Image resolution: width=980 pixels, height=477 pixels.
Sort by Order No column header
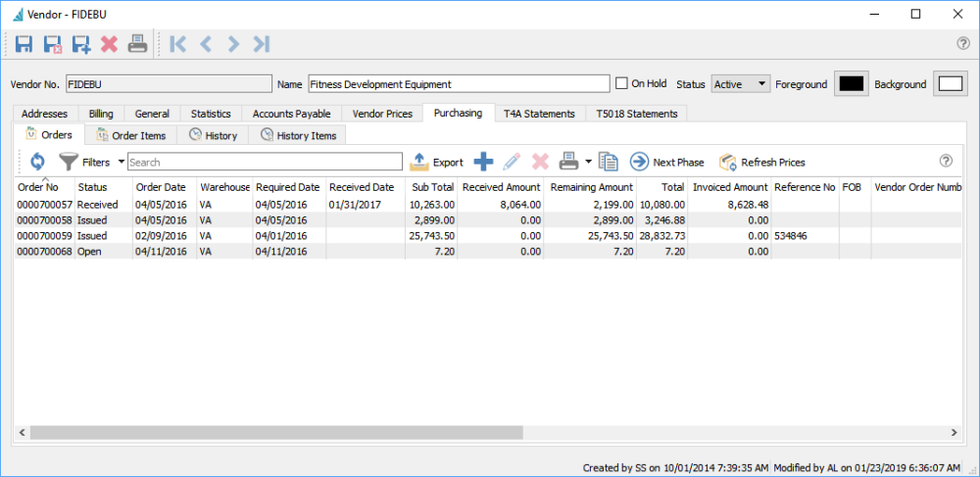pyautogui.click(x=44, y=187)
